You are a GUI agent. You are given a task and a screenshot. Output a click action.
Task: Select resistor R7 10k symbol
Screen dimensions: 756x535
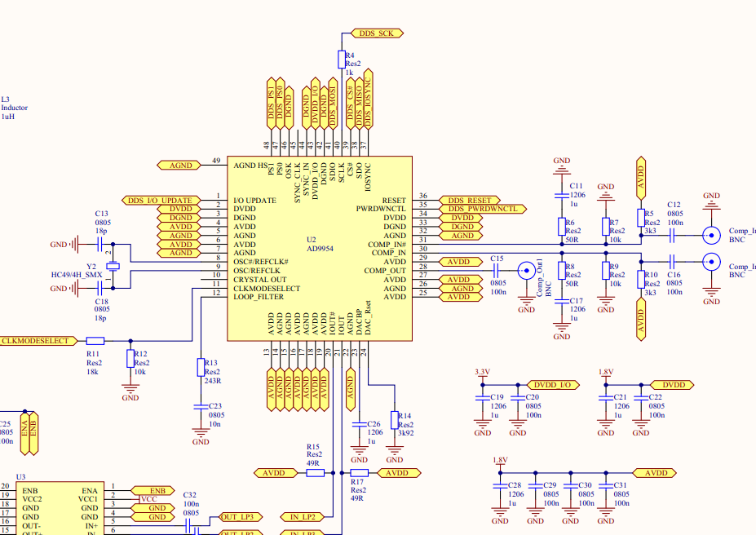[x=606, y=227]
